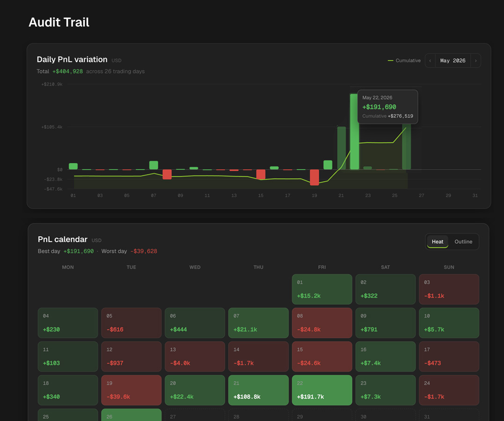Open calendar day 11 with +$103
This screenshot has height=421, width=504.
[x=68, y=356]
